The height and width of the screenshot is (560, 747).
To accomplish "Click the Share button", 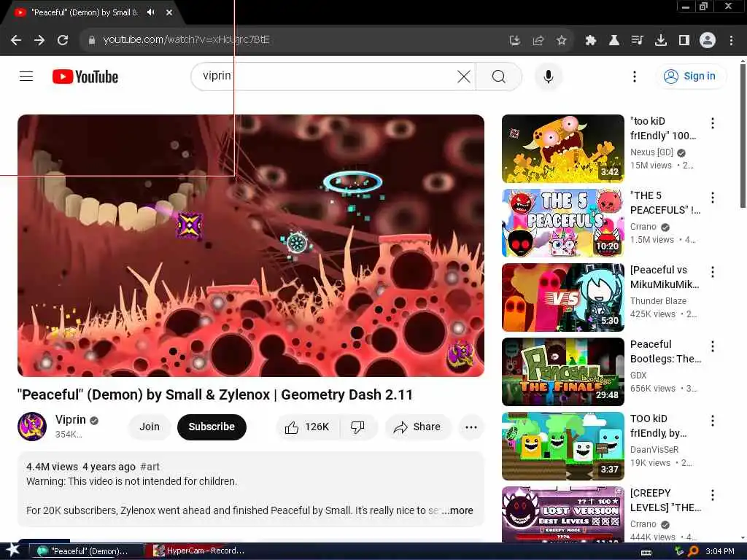I will tap(417, 427).
